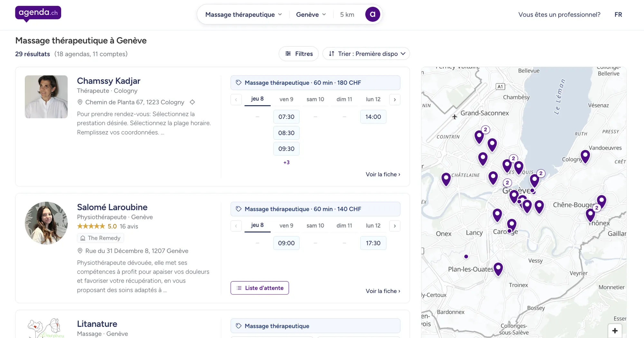Open Voir la fiche for Salomé Laroubine

click(383, 291)
